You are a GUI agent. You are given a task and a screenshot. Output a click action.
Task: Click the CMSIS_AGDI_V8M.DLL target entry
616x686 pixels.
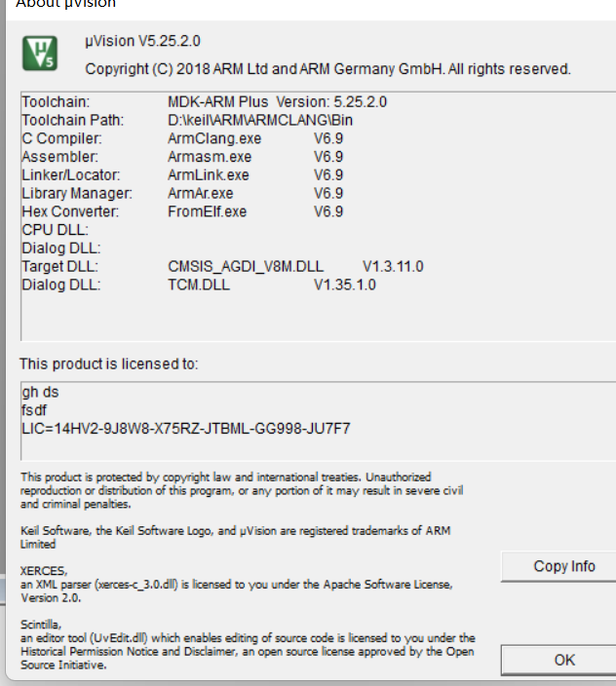246,266
